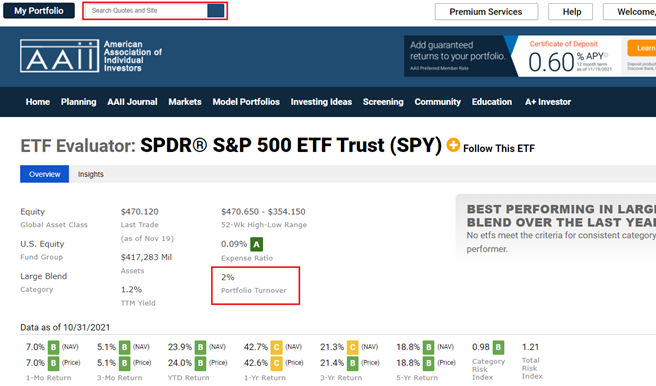Open the Screening menu

click(383, 102)
